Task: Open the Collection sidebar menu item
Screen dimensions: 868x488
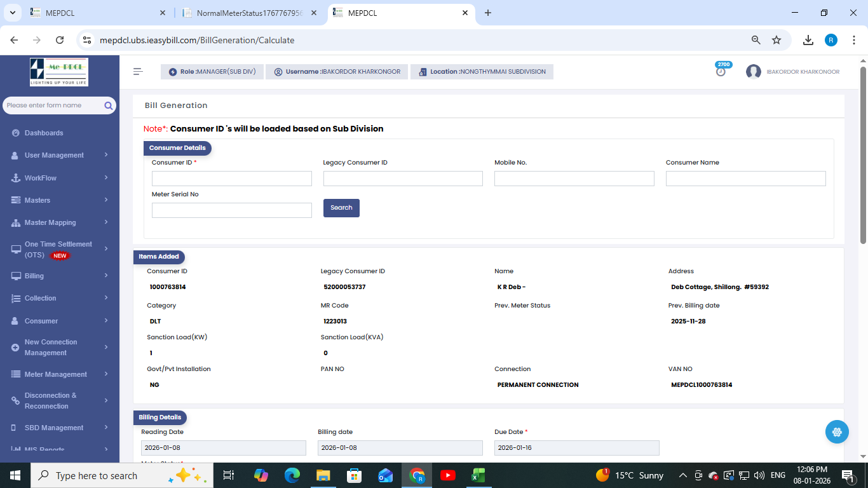Action: click(x=40, y=298)
